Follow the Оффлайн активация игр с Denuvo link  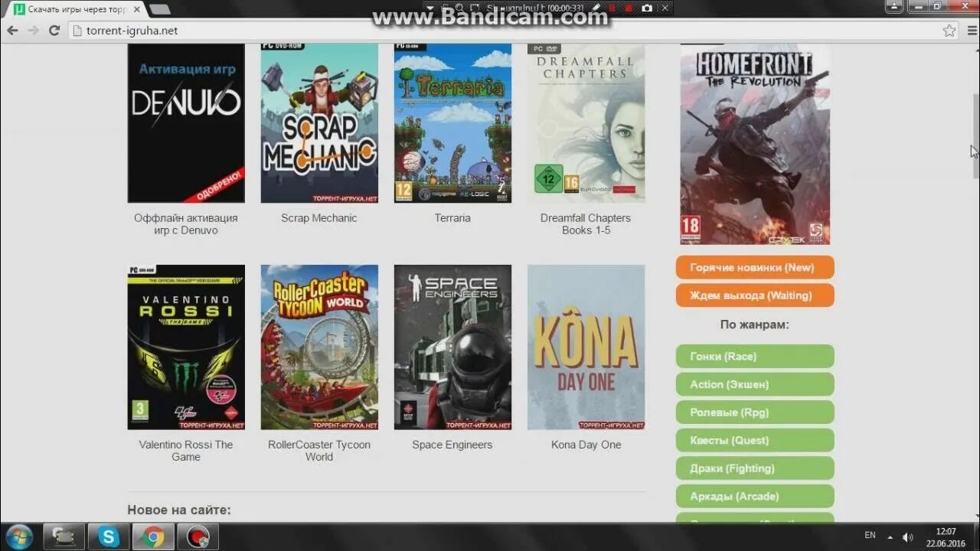click(186, 224)
